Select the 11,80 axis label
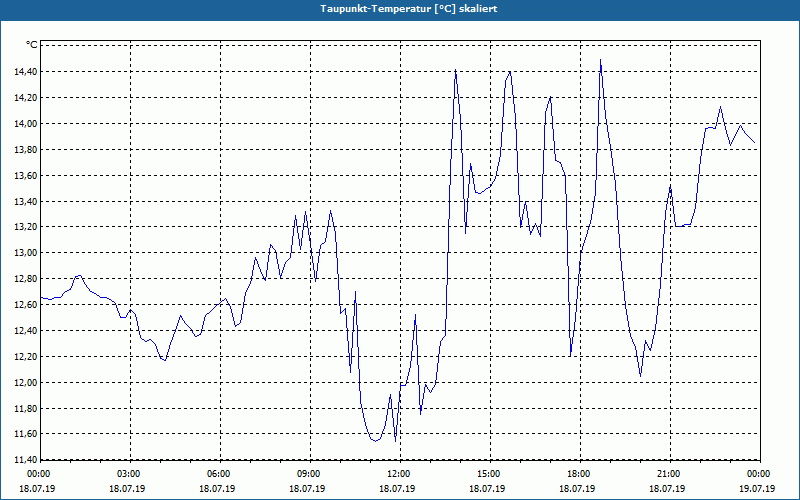 [x=26, y=409]
